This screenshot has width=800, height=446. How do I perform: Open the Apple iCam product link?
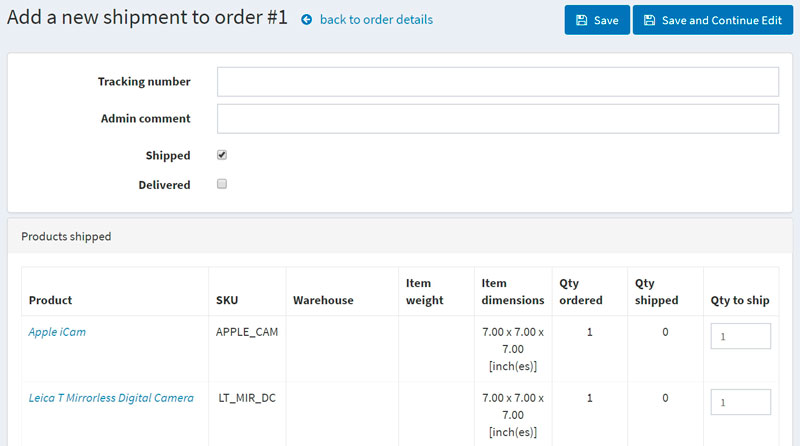click(x=57, y=332)
